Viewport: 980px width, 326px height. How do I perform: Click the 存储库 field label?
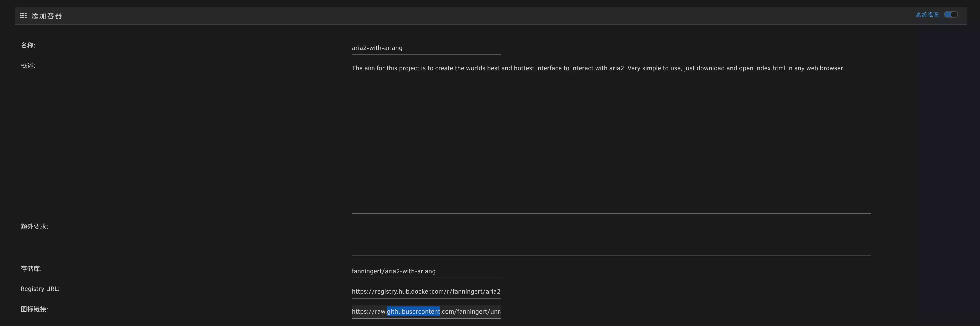click(31, 269)
